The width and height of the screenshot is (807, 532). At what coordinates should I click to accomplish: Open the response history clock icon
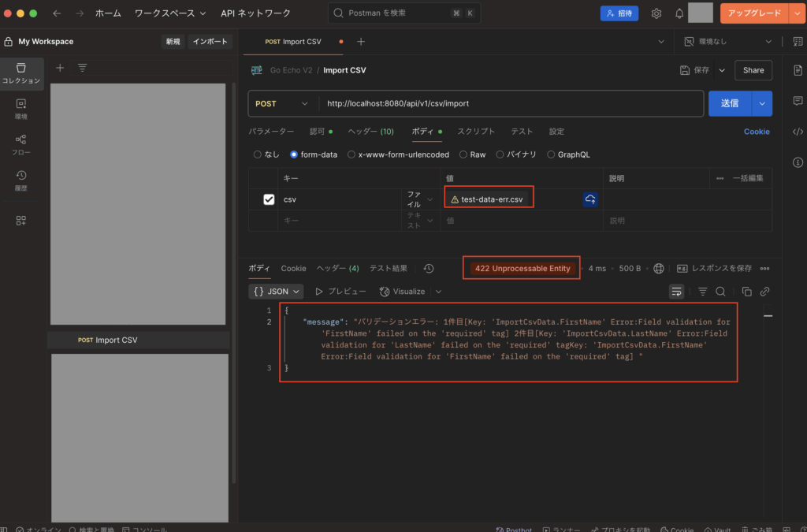click(429, 269)
